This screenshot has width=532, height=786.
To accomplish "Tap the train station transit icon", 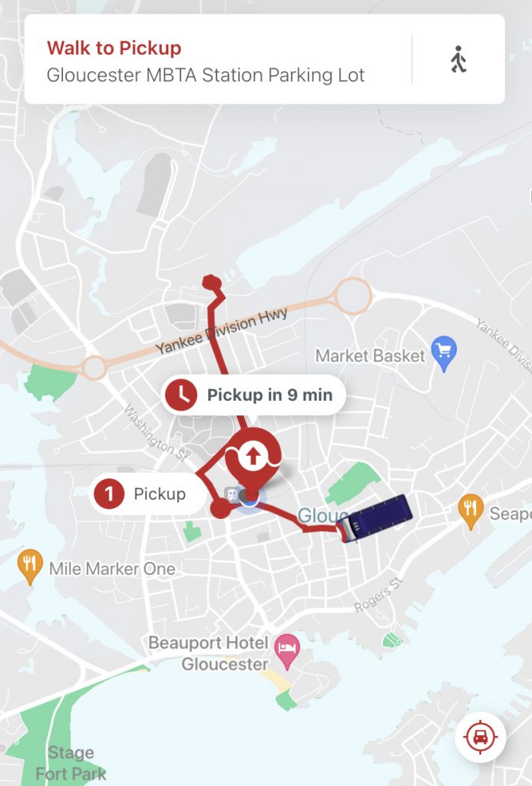I will coord(232,495).
